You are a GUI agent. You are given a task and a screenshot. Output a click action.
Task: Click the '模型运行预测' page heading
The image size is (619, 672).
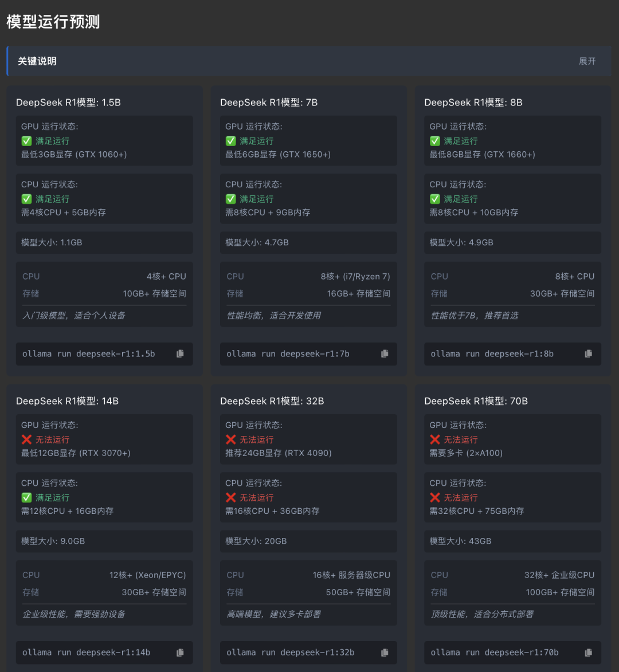[53, 21]
